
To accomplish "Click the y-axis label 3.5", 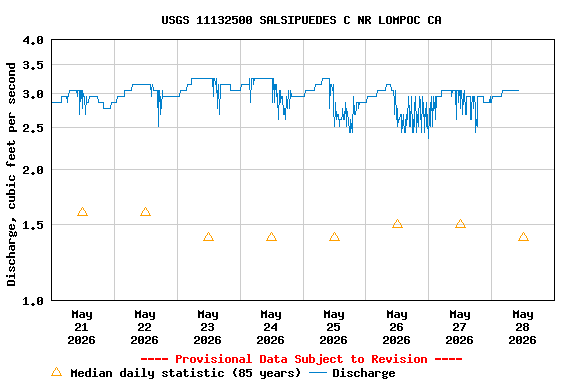I will 33,65.
